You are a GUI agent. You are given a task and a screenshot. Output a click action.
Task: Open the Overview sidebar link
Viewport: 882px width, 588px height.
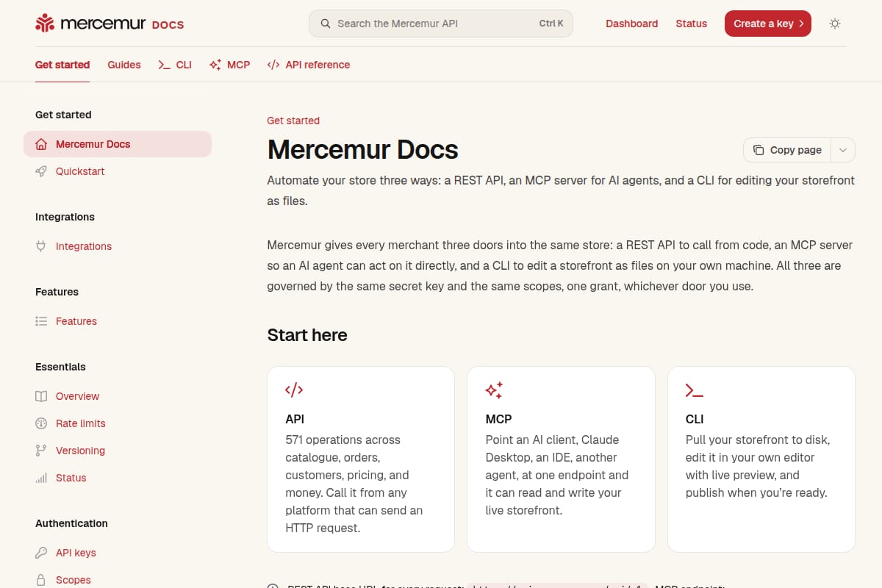click(118, 396)
